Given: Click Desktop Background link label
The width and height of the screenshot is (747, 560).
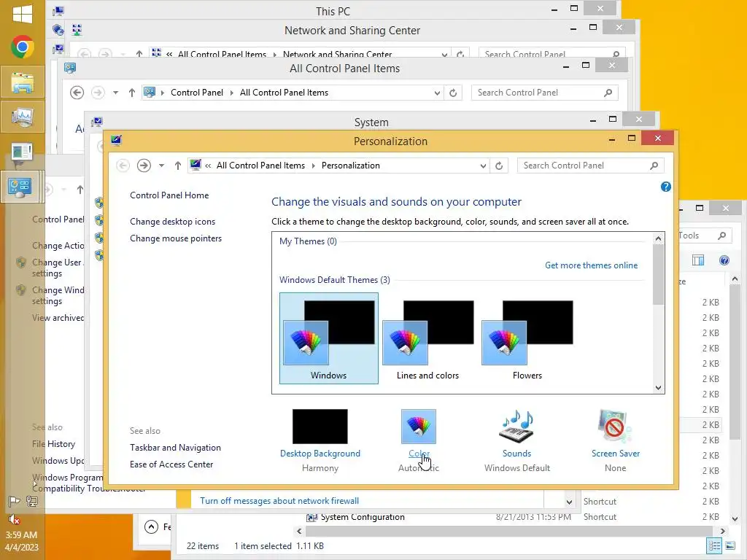Looking at the screenshot, I should click(320, 454).
